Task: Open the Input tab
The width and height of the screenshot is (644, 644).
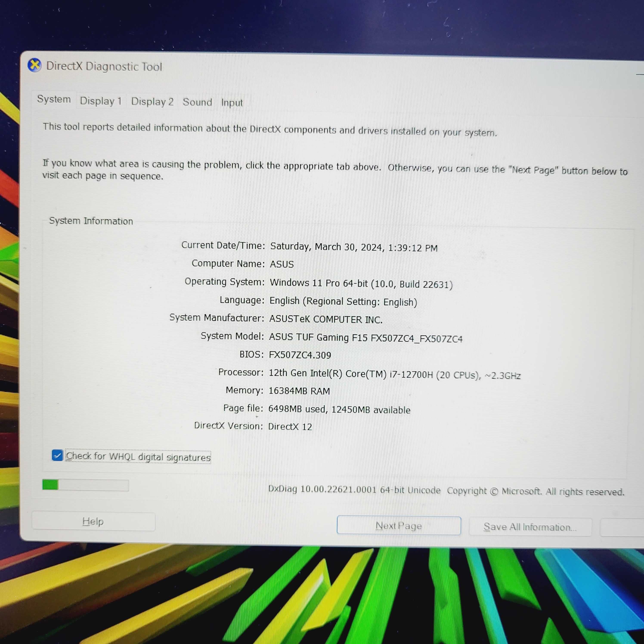Action: 232,101
